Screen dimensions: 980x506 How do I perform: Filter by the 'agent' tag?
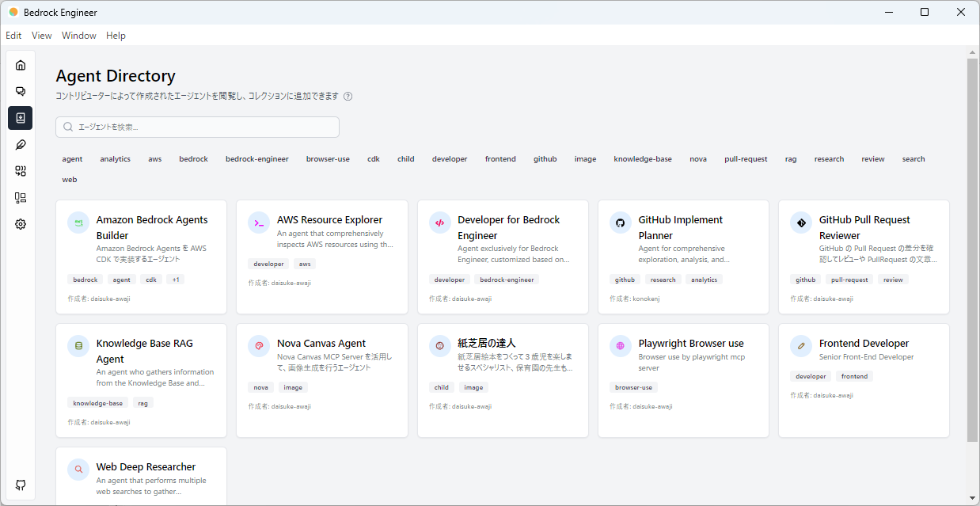pos(72,159)
